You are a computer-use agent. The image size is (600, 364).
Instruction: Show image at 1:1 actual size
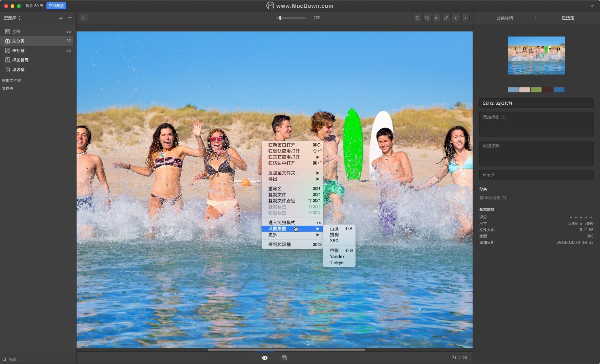point(437,18)
